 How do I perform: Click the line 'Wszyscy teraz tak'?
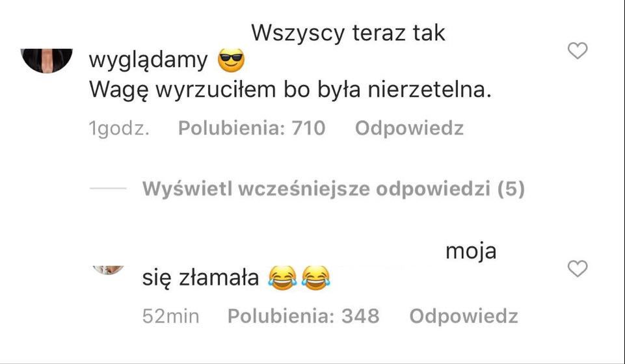(x=348, y=33)
